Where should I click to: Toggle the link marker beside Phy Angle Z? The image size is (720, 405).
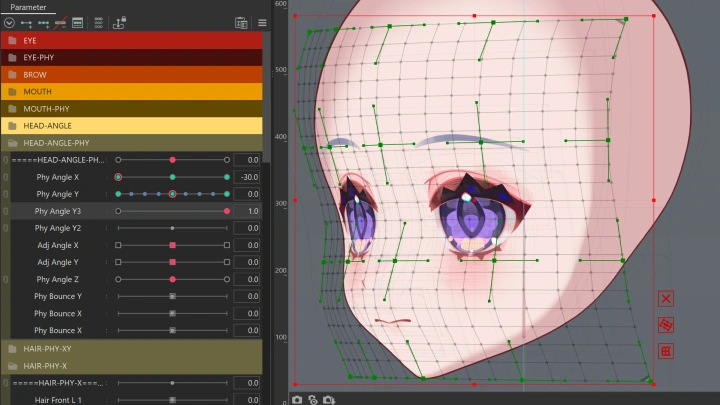pos(5,280)
